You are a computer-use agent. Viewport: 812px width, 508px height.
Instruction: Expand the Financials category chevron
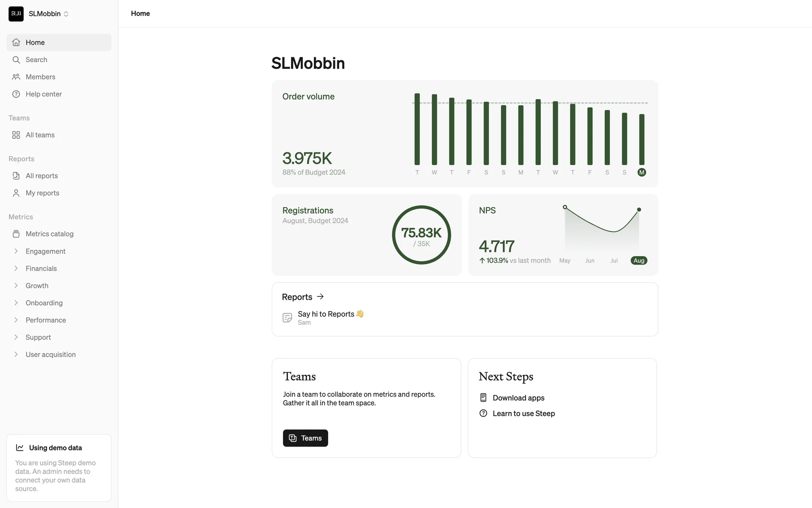click(x=16, y=268)
